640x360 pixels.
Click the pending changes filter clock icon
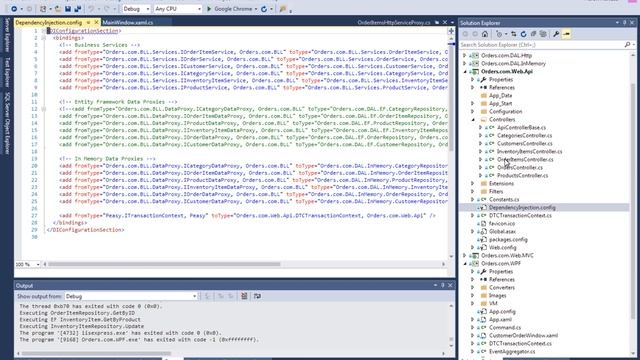pos(499,34)
